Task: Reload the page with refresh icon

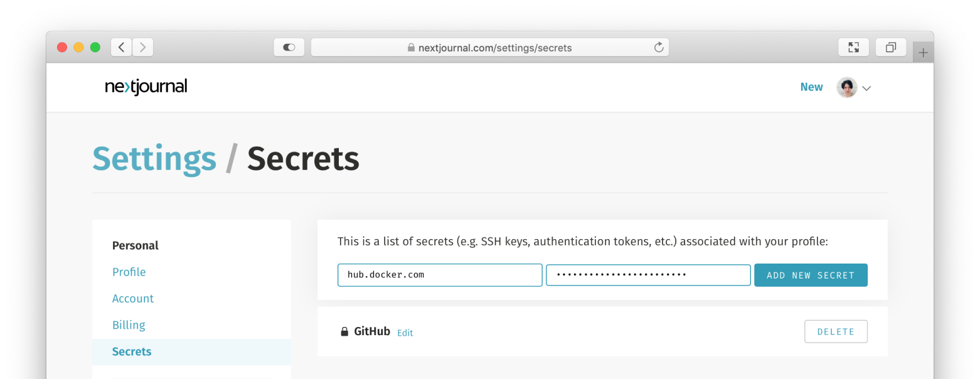Action: point(659,48)
